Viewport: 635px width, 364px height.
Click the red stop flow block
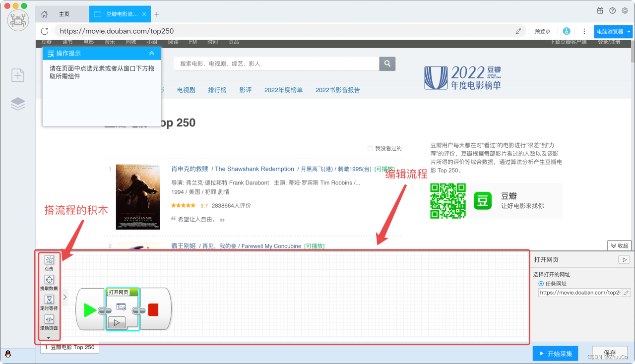tap(153, 310)
